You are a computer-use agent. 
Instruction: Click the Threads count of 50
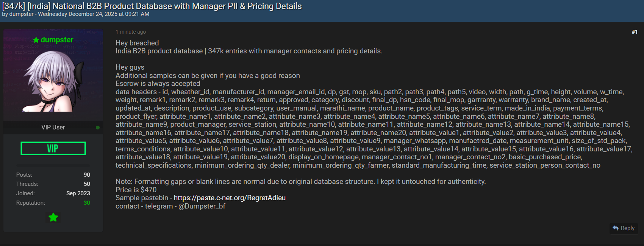pyautogui.click(x=87, y=184)
